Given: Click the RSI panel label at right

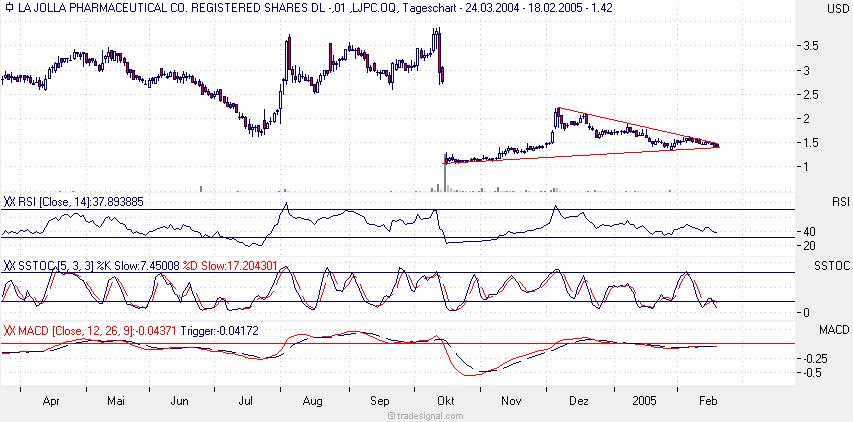Looking at the screenshot, I should (840, 202).
